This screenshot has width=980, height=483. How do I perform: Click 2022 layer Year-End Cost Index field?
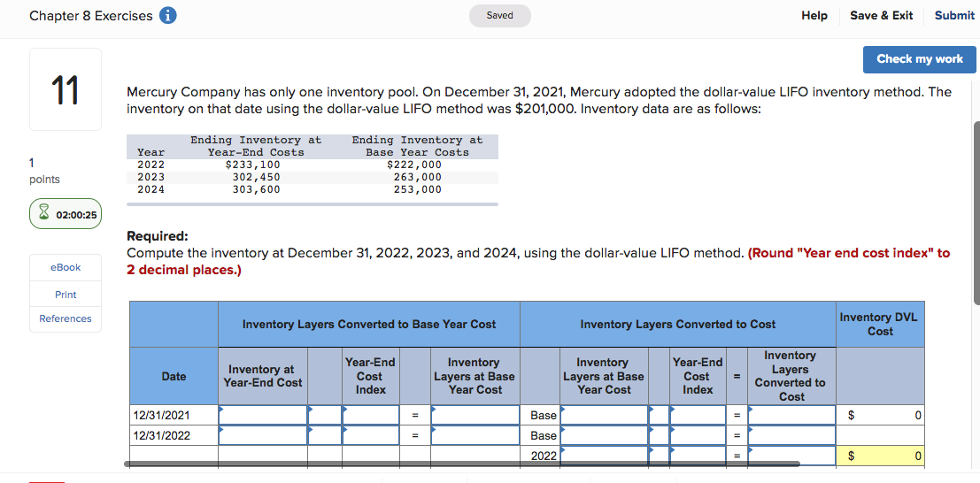[x=698, y=456]
